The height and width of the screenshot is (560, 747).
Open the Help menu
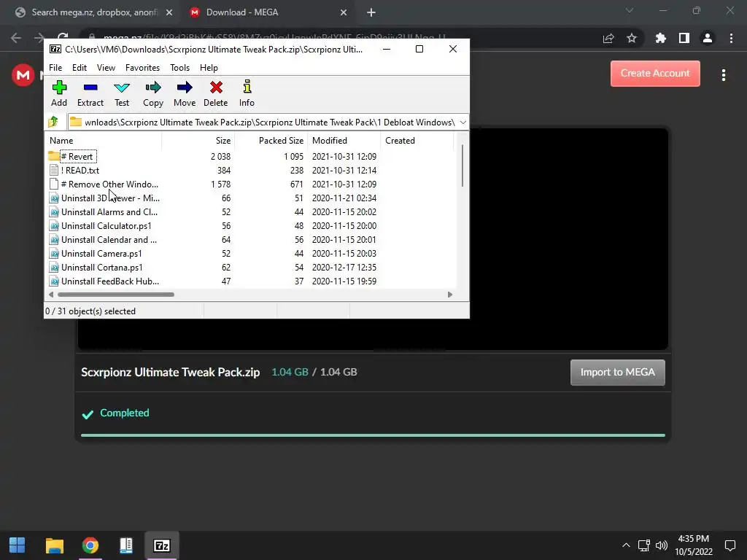(x=209, y=68)
